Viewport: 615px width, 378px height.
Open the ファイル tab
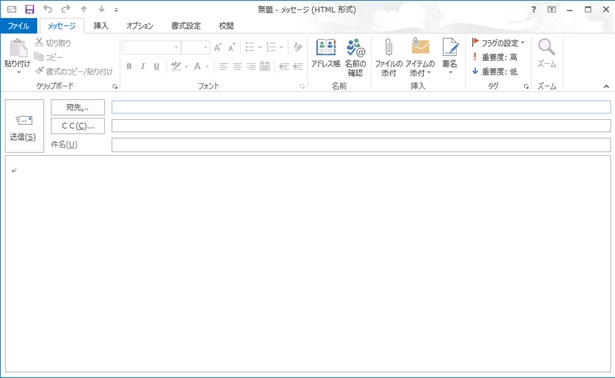[18, 26]
